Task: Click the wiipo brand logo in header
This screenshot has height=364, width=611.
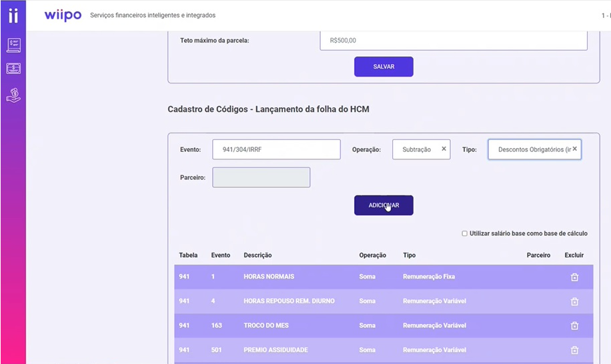Action: [63, 15]
